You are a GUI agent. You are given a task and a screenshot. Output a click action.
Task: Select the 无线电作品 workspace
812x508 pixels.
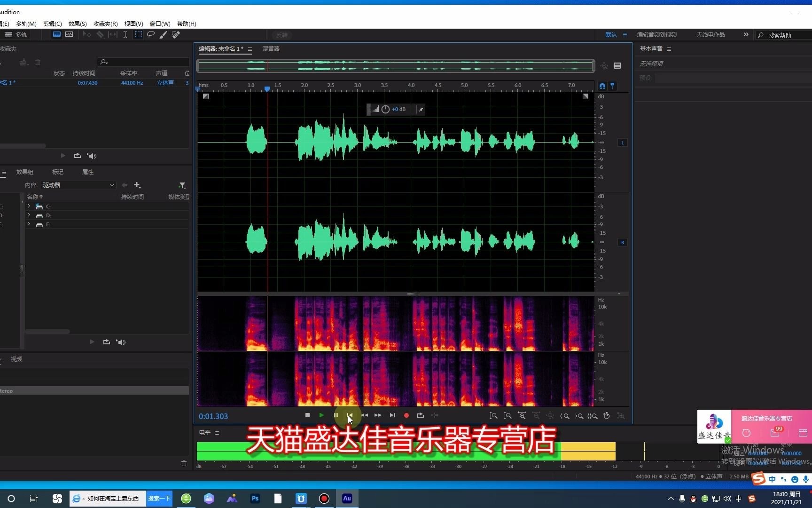coord(710,35)
